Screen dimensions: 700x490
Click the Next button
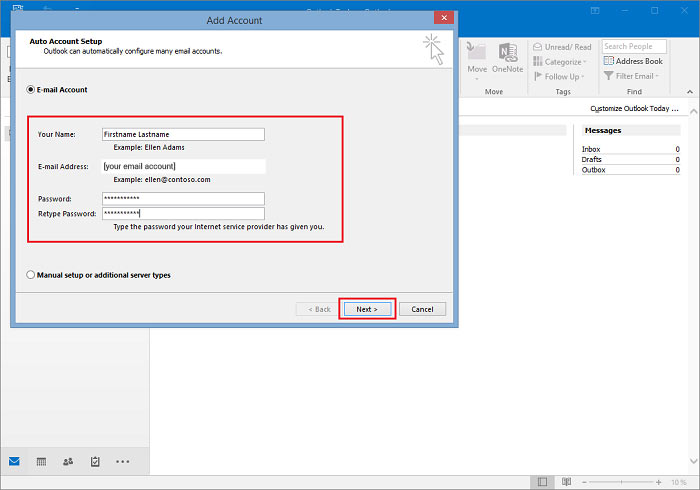[x=367, y=309]
